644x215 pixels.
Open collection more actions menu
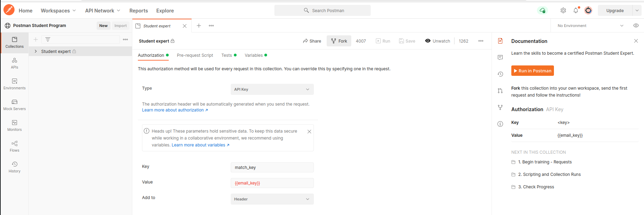click(x=481, y=41)
